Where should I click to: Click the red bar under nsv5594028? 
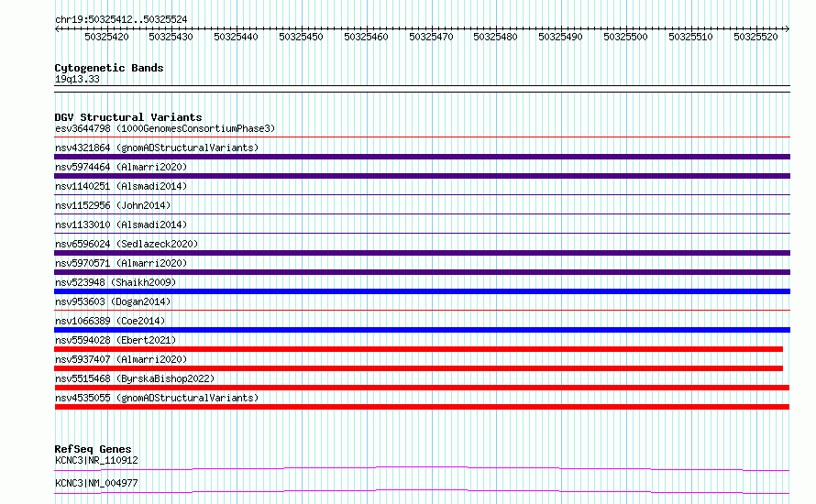click(418, 349)
